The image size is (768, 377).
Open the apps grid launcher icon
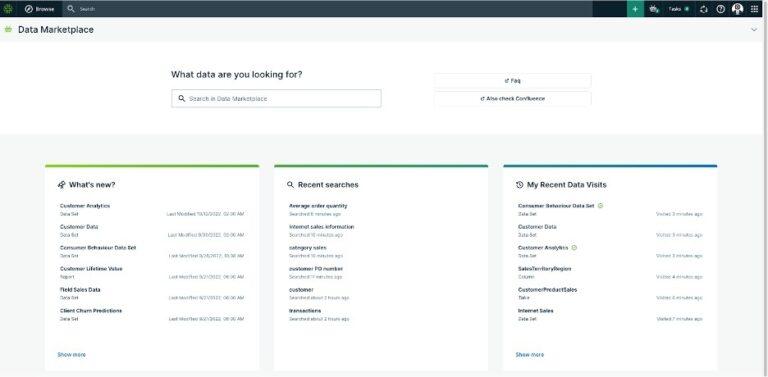[x=754, y=9]
